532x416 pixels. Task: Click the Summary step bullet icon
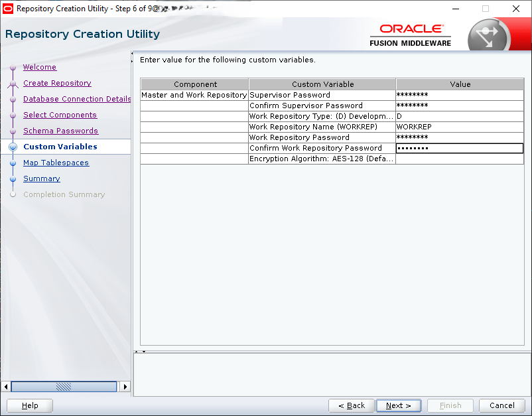[x=12, y=179]
